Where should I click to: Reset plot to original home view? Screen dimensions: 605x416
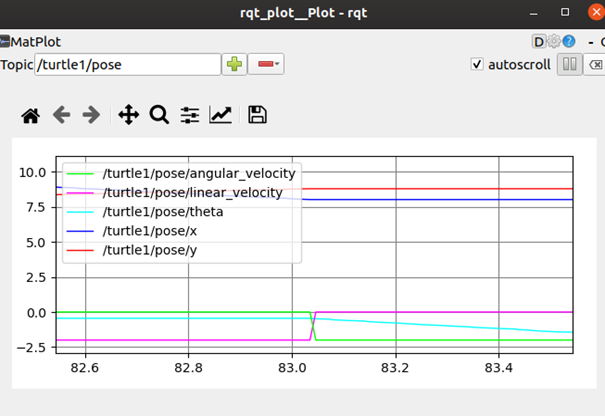click(x=30, y=115)
